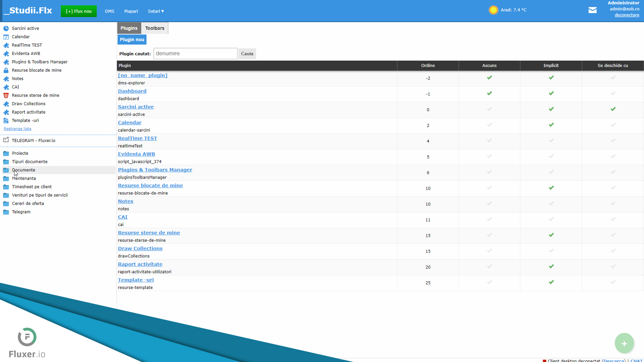This screenshot has width=644, height=362.
Task: Focus the plugin denumire search field
Action: coord(195,54)
